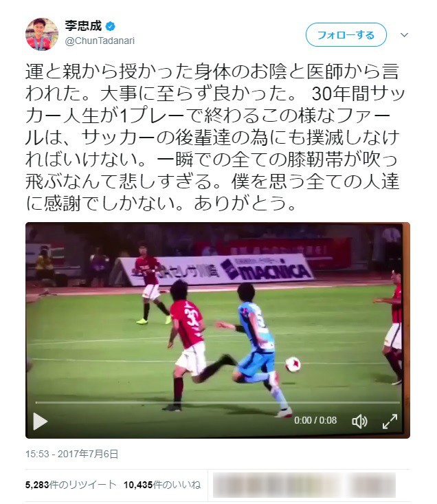Click the soccer ball in video frame
This screenshot has width=437, height=504.
click(293, 364)
